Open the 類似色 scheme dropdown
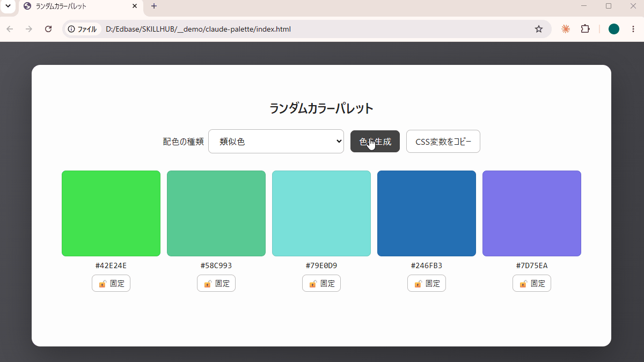The width and height of the screenshot is (644, 362). [x=276, y=141]
